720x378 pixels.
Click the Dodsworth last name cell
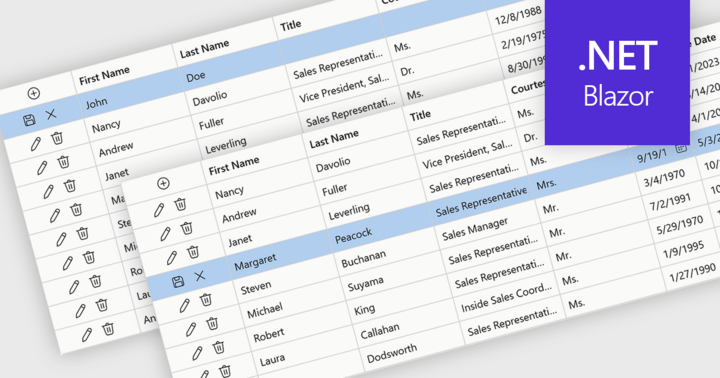point(392,353)
